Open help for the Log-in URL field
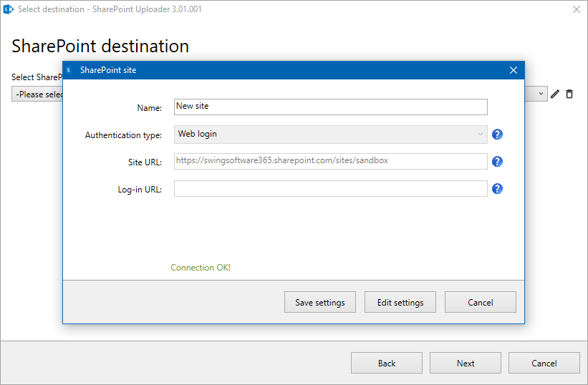The image size is (588, 385). click(498, 189)
